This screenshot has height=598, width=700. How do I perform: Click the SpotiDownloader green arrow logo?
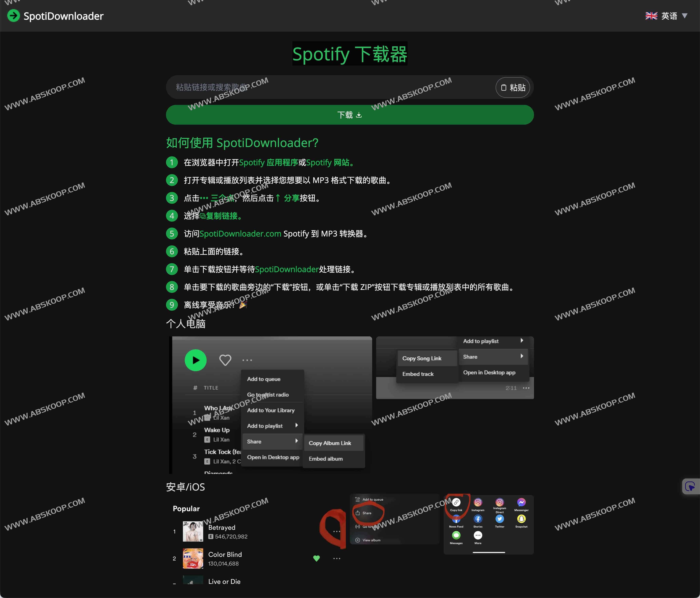coord(13,16)
